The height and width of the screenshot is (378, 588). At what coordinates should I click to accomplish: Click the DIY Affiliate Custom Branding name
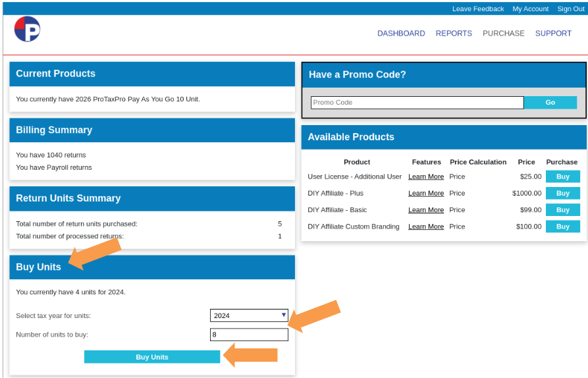point(354,227)
